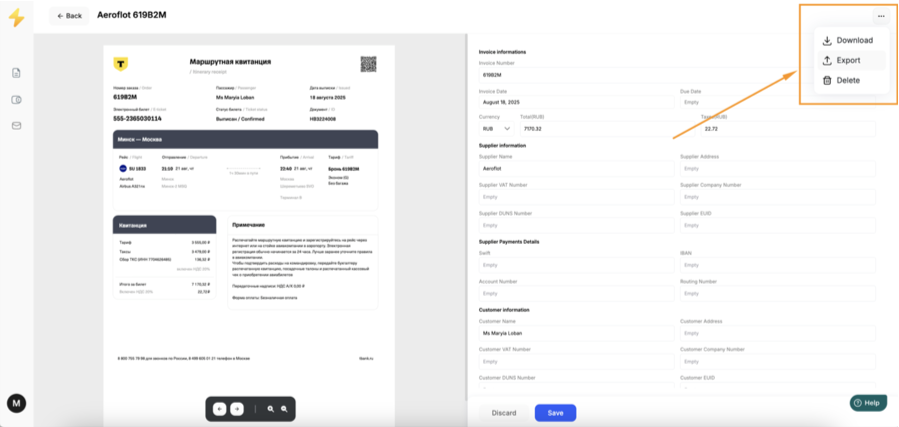Edit the Tax amount field showing 22.72
The image size is (899, 427).
(788, 128)
